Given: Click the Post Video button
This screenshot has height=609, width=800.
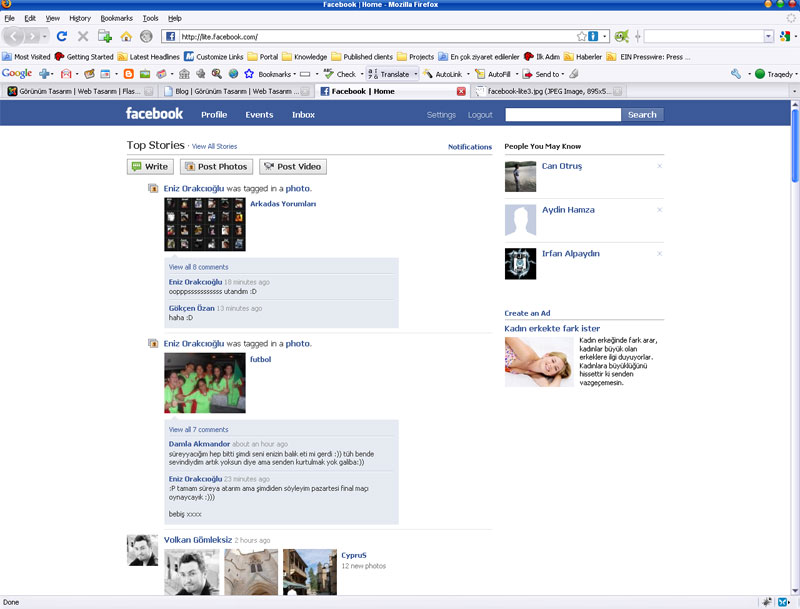Looking at the screenshot, I should coord(293,166).
